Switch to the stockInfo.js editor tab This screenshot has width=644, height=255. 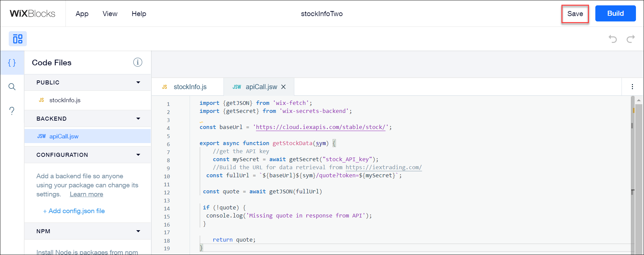tap(188, 87)
